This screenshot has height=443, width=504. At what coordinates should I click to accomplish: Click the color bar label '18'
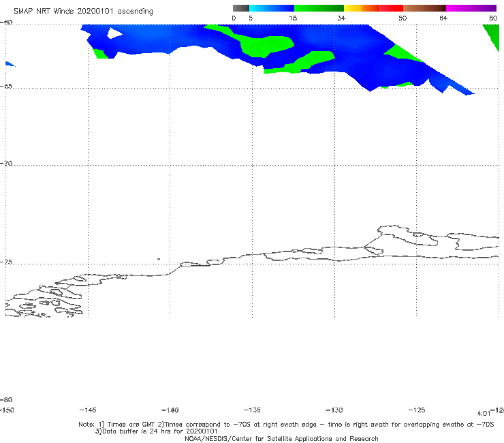293,18
